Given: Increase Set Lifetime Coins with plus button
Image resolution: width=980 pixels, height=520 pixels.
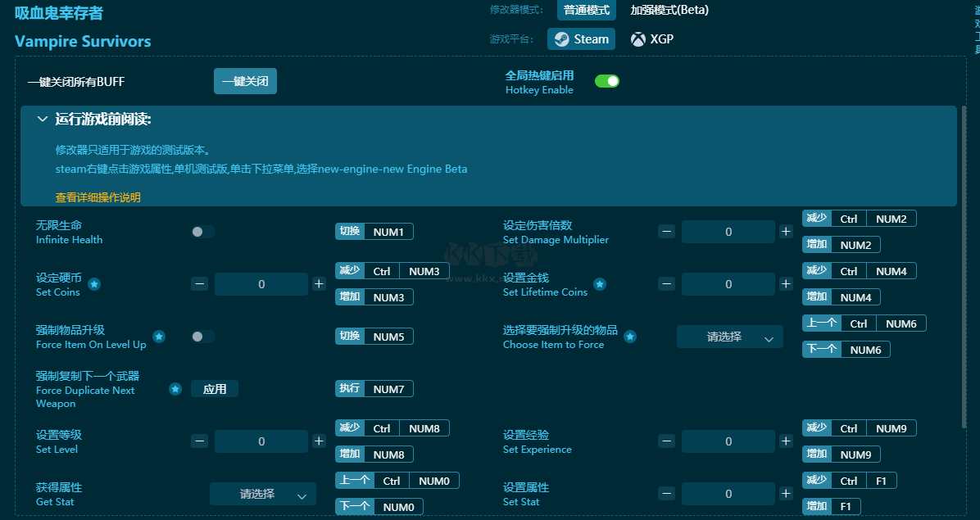Looking at the screenshot, I should pyautogui.click(x=786, y=284).
